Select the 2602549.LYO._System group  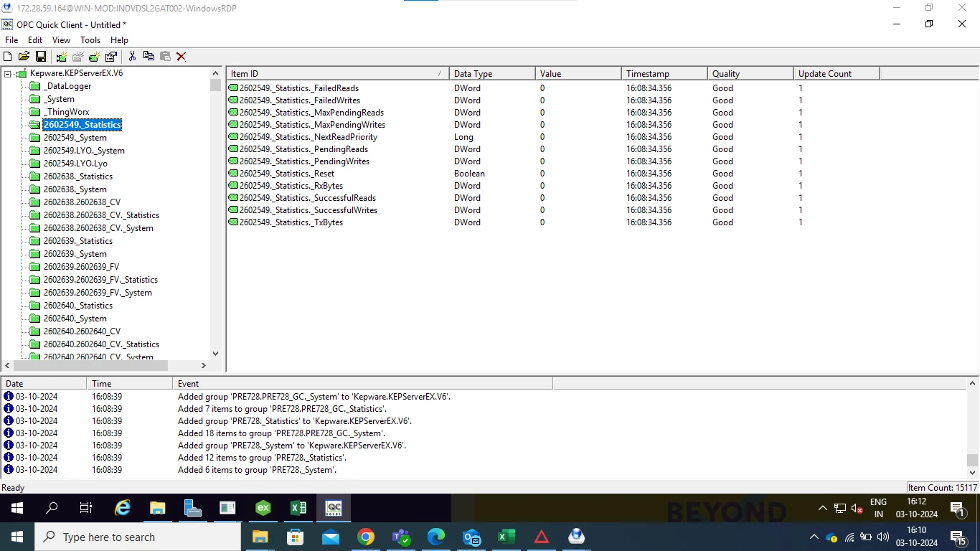pyautogui.click(x=84, y=151)
